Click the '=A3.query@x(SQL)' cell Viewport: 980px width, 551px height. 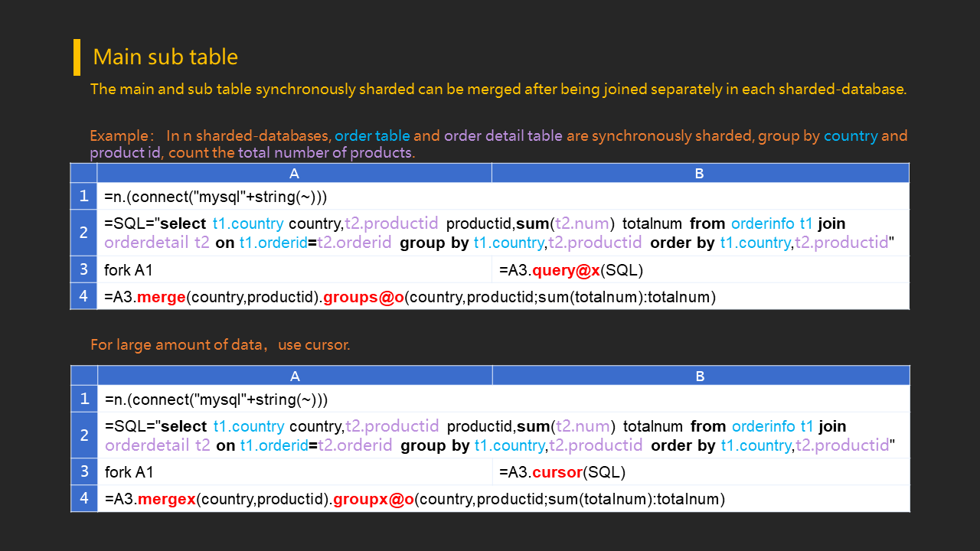click(700, 269)
